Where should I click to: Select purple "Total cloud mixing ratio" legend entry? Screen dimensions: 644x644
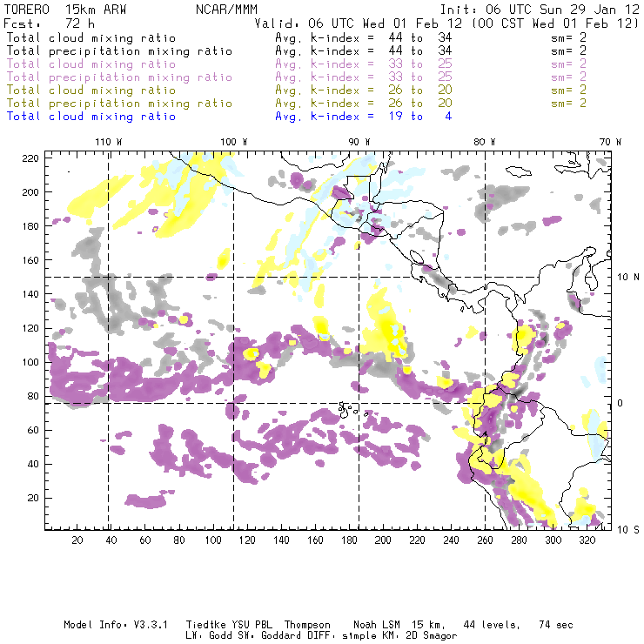(91, 64)
